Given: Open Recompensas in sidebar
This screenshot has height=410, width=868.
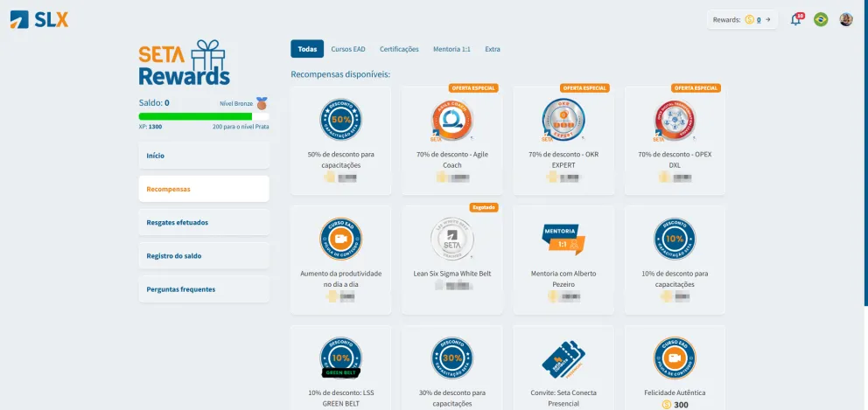Looking at the screenshot, I should pyautogui.click(x=204, y=189).
